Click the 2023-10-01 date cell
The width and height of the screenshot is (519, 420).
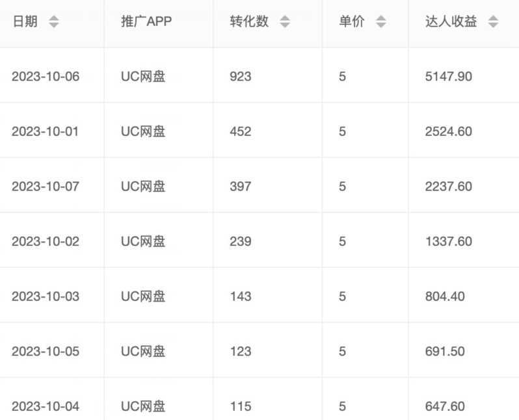[x=46, y=131]
